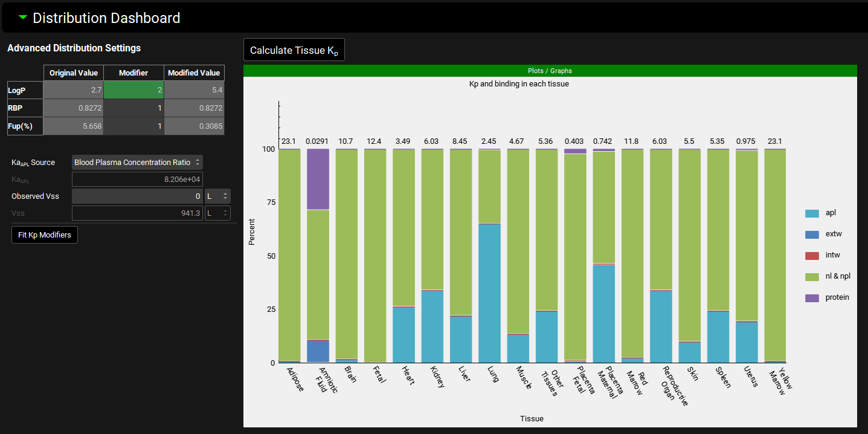Viewport: 868px width, 434px height.
Task: Click the green segment of the Adipose bar
Action: (290, 254)
